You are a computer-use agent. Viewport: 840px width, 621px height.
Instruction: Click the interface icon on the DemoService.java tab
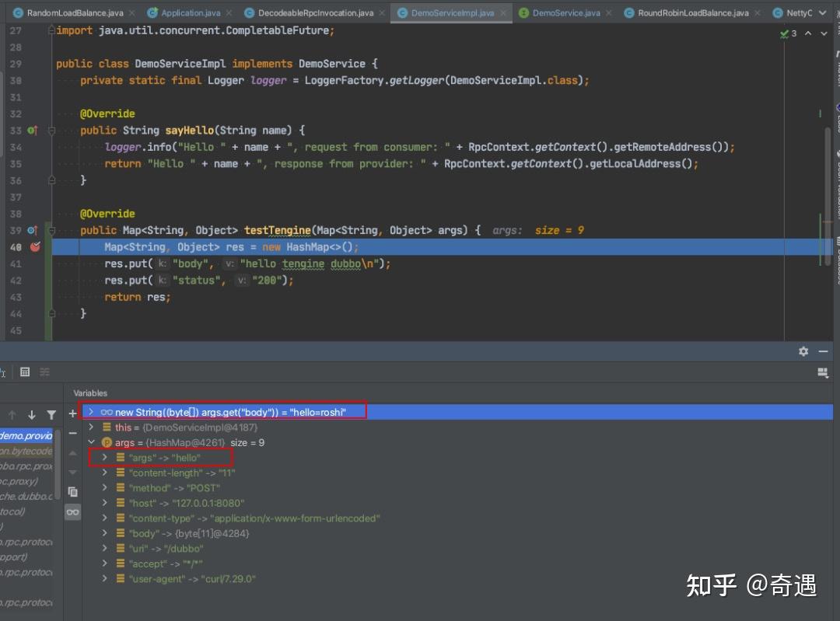tap(523, 12)
